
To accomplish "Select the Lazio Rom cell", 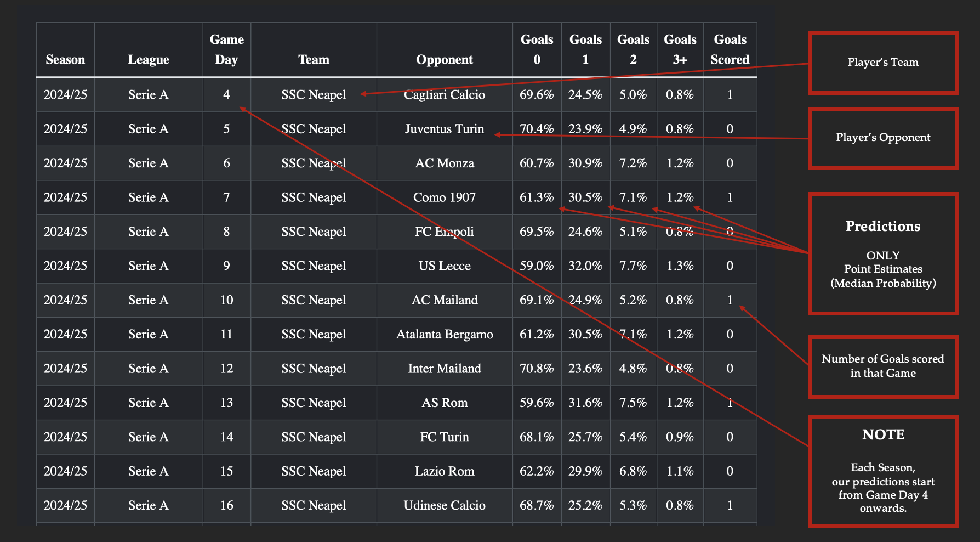I will 444,471.
